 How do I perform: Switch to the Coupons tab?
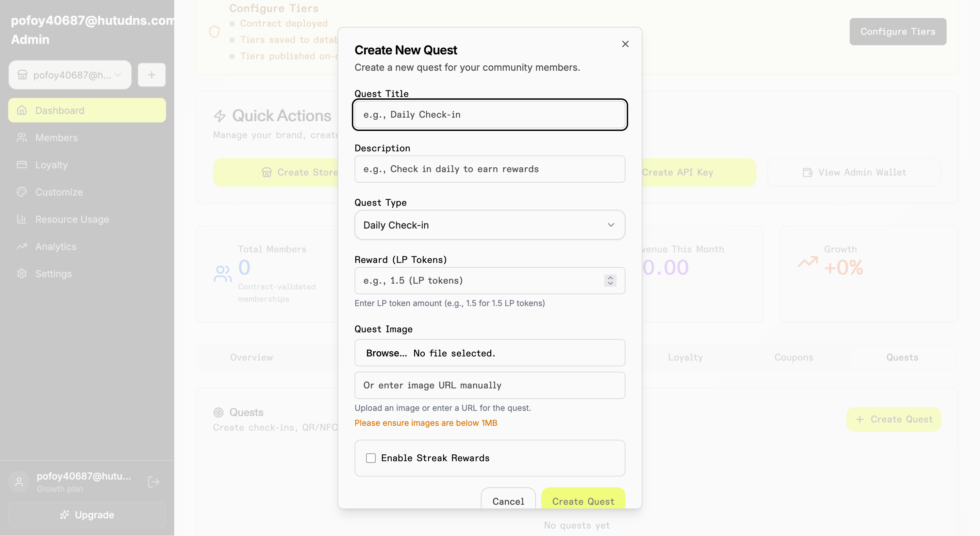pyautogui.click(x=794, y=357)
